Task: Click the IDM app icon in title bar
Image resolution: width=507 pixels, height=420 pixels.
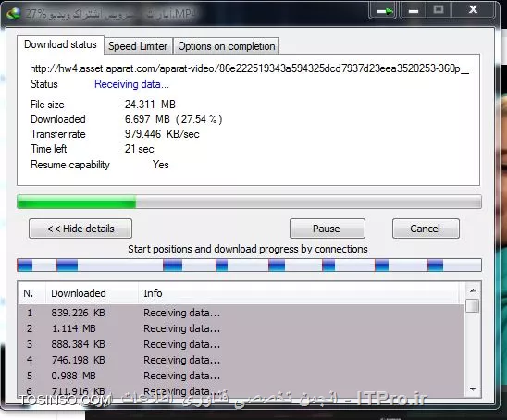Action: (13, 14)
